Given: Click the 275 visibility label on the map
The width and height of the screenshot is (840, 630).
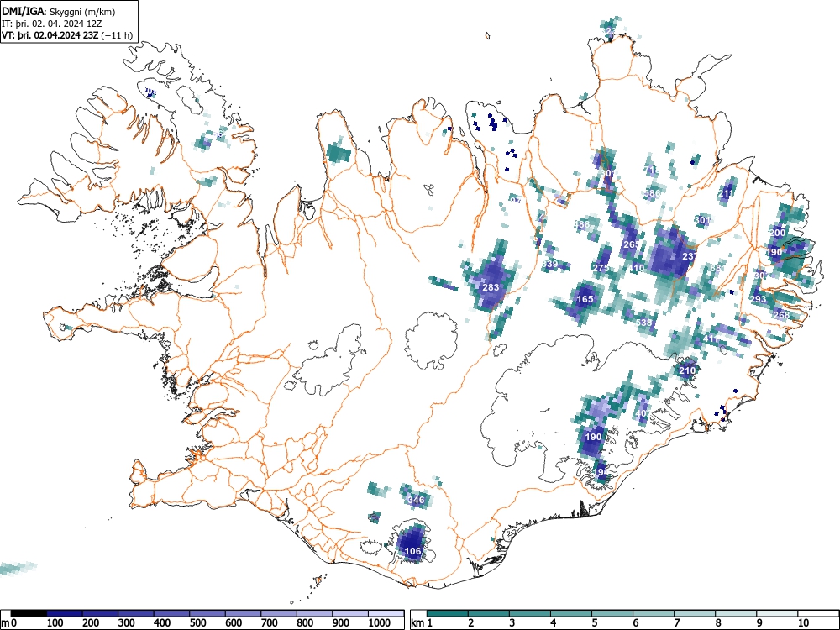Looking at the screenshot, I should 601,268.
